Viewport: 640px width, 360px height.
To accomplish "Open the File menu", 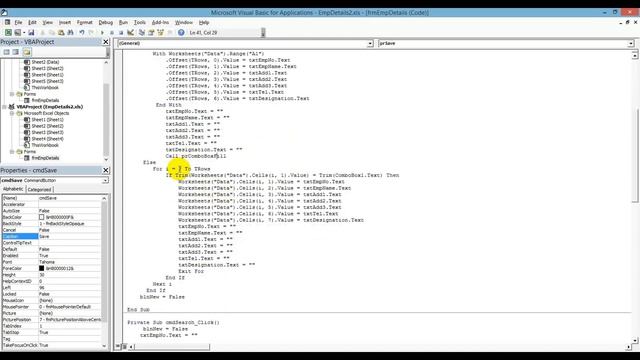I will (18, 22).
